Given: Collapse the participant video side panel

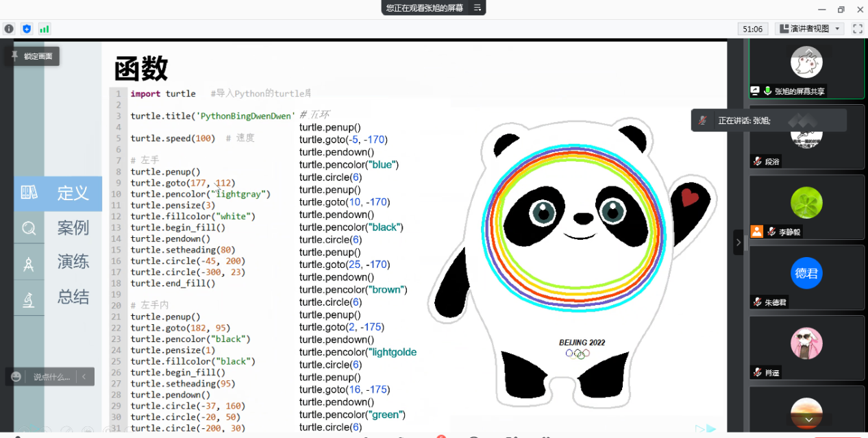Looking at the screenshot, I should tap(739, 242).
